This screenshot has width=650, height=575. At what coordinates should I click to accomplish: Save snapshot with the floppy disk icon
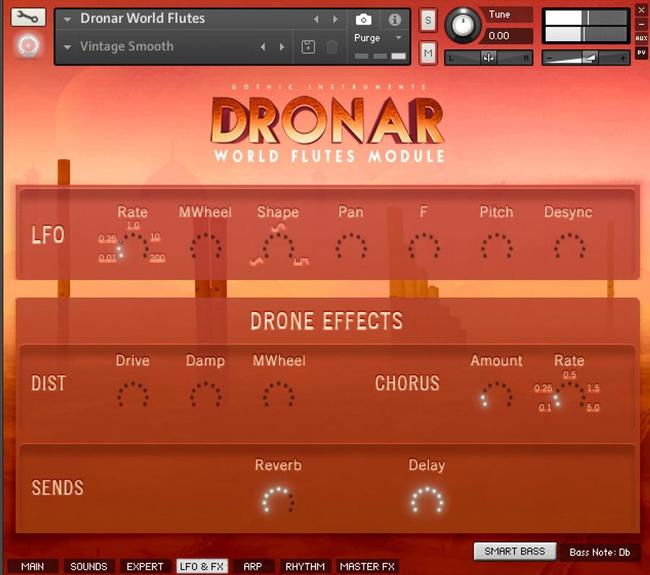click(308, 47)
